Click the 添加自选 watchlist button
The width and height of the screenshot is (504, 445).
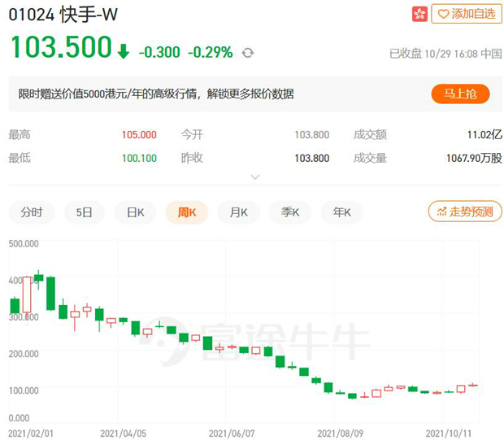467,14
